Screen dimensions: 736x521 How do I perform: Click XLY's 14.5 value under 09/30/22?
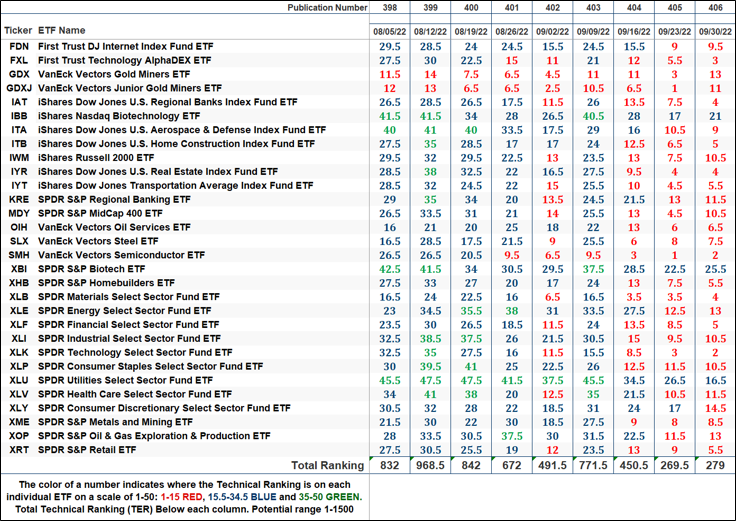[715, 408]
